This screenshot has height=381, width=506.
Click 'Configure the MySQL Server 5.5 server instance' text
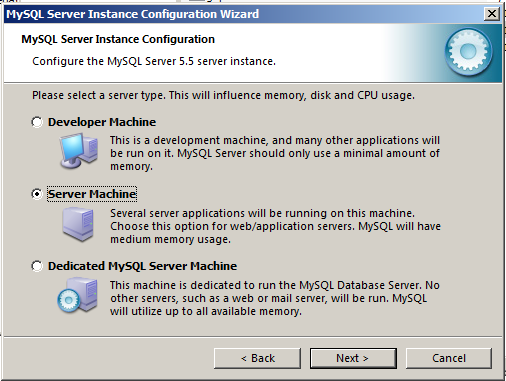click(154, 61)
